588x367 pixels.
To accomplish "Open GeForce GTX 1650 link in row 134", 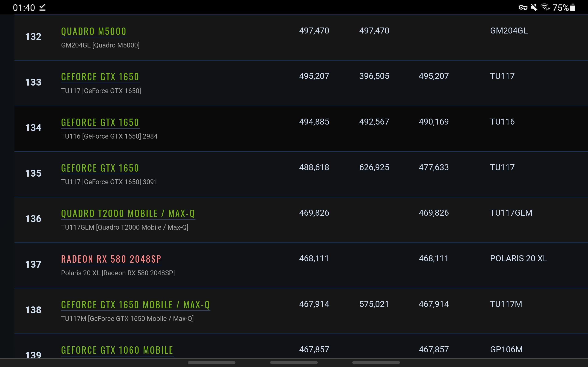I will click(100, 122).
